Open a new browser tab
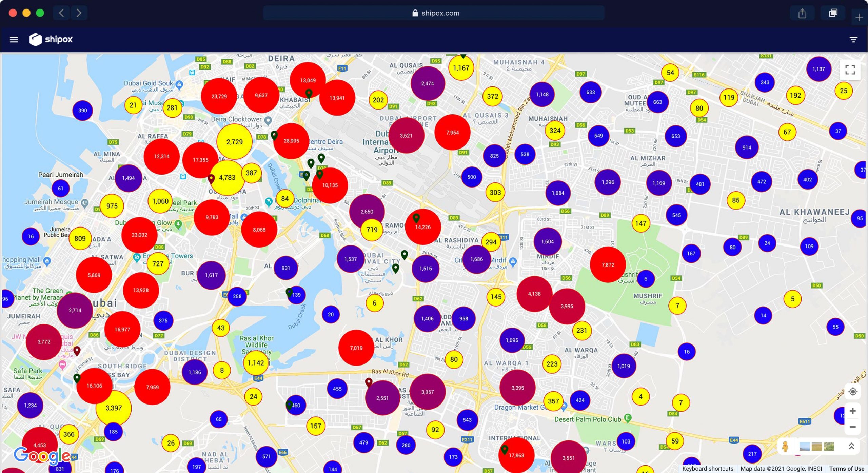The image size is (868, 473). (859, 17)
